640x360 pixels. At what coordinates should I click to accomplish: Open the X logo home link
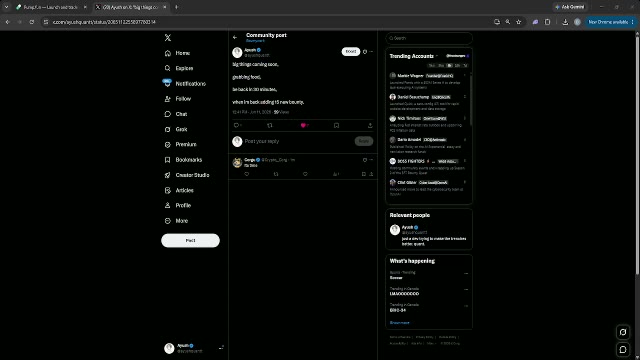click(x=168, y=38)
